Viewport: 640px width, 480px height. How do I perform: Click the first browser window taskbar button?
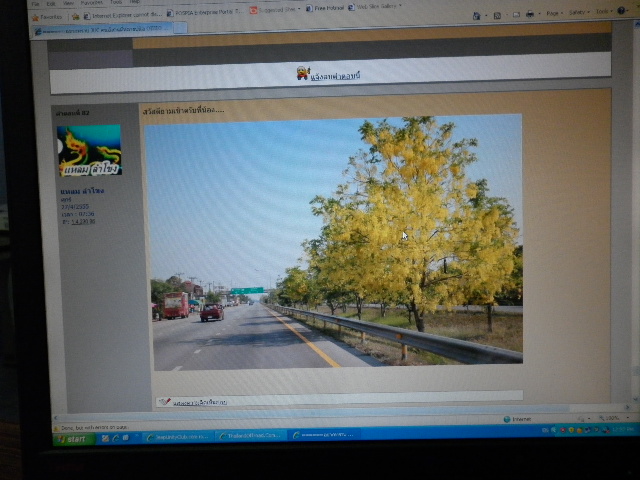[177, 436]
